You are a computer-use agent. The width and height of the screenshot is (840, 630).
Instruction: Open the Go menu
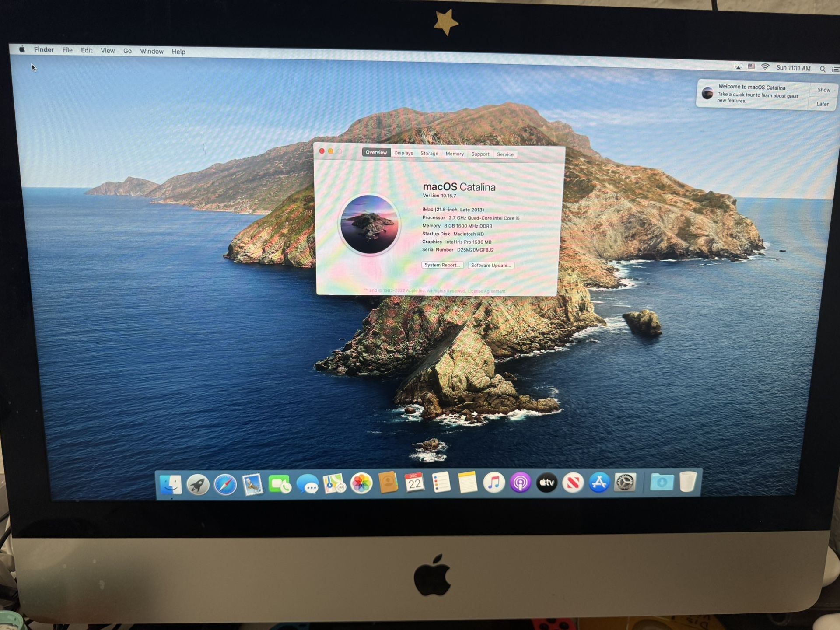coord(127,51)
